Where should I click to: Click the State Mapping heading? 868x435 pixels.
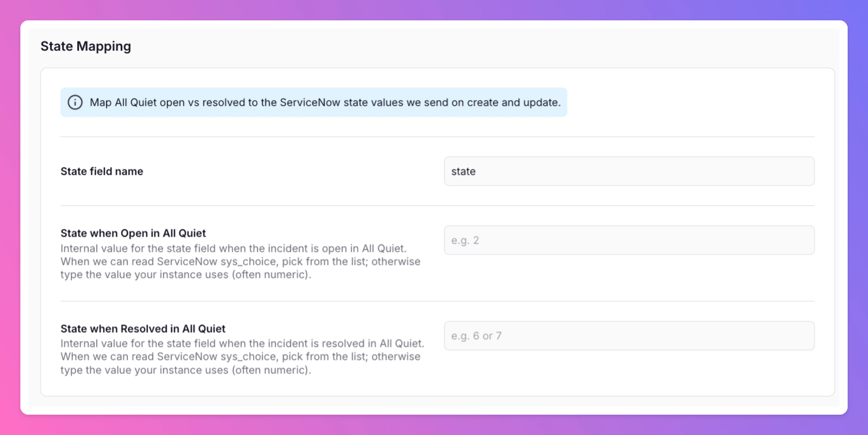click(x=86, y=46)
